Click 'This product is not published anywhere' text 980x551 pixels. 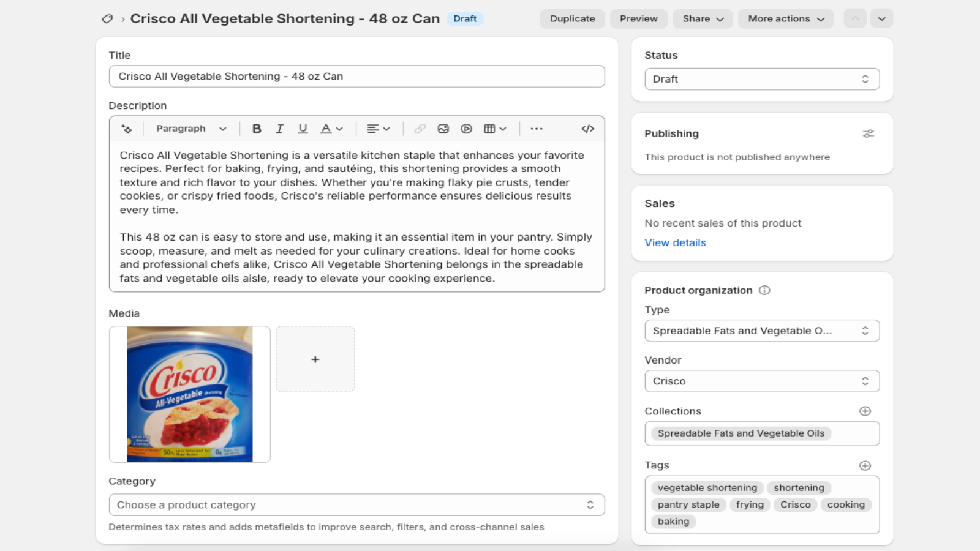(x=737, y=157)
